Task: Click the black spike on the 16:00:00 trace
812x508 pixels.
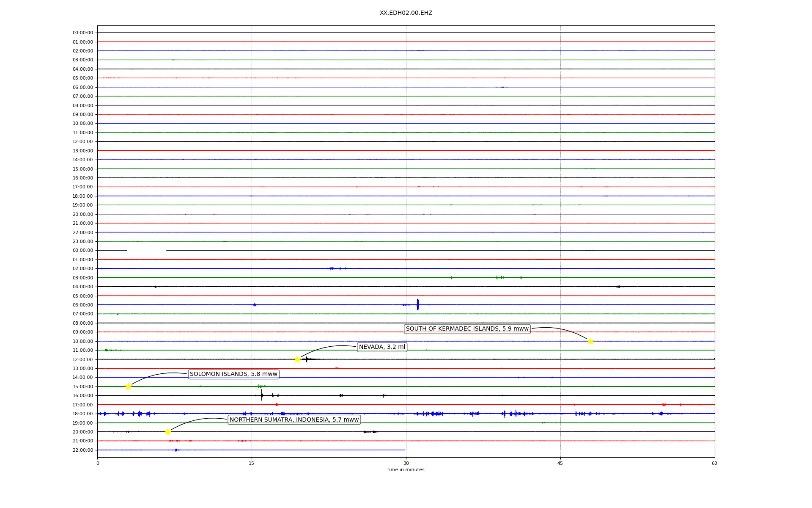Action: [x=262, y=395]
